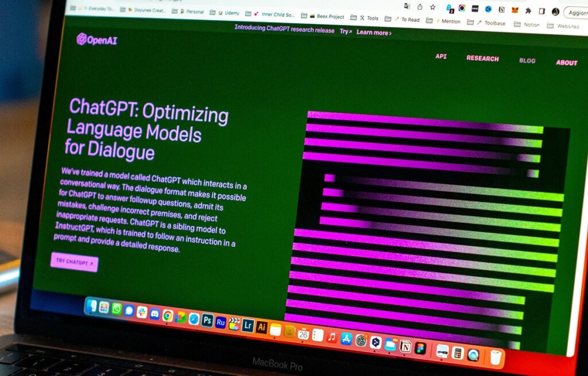The image size is (588, 376).
Task: Open Discord from the dock
Action: [x=154, y=314]
